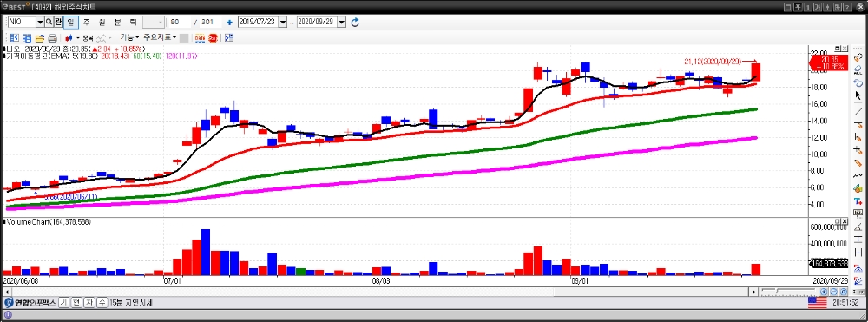Toggle weekly (주) chart period button
Screen dimensions: 868x322
(x=86, y=22)
